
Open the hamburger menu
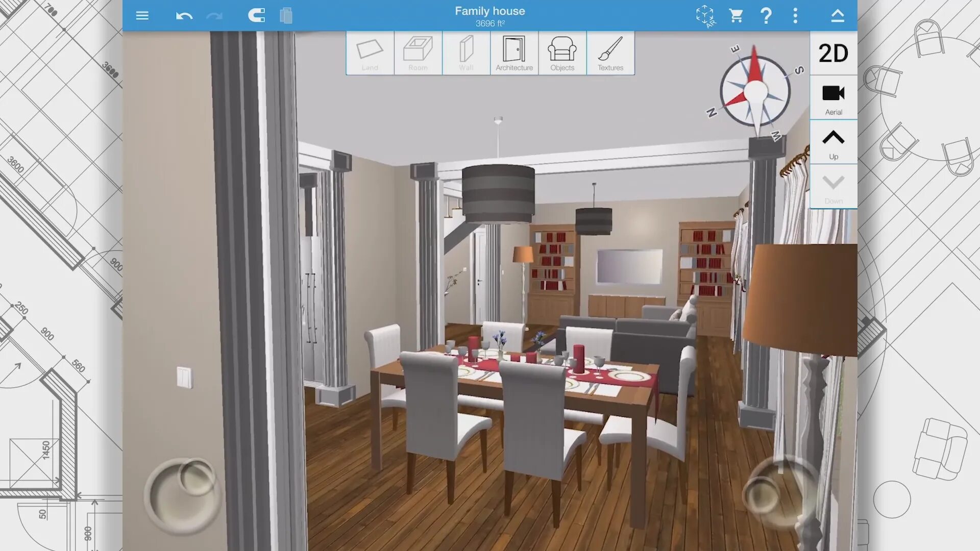coord(141,15)
